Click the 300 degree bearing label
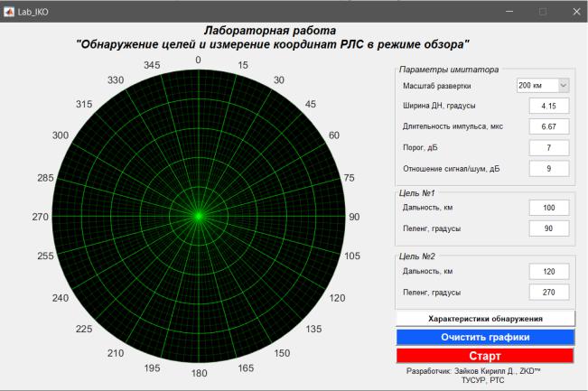This screenshot has height=391, width=588. coord(61,135)
